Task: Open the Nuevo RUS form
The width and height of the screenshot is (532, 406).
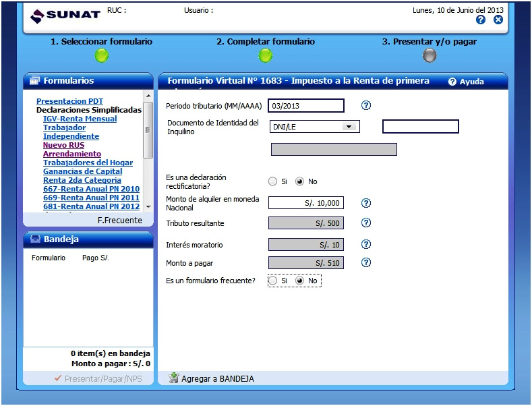Action: coord(63,145)
